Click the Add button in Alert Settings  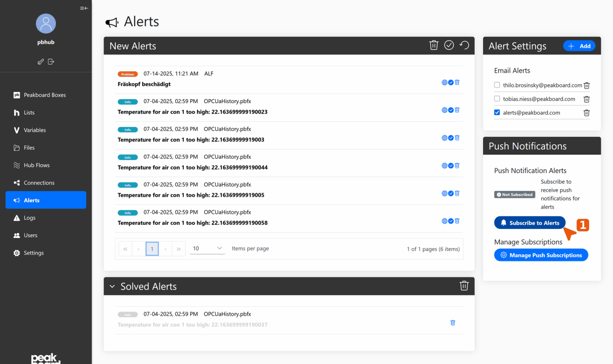[x=579, y=45]
